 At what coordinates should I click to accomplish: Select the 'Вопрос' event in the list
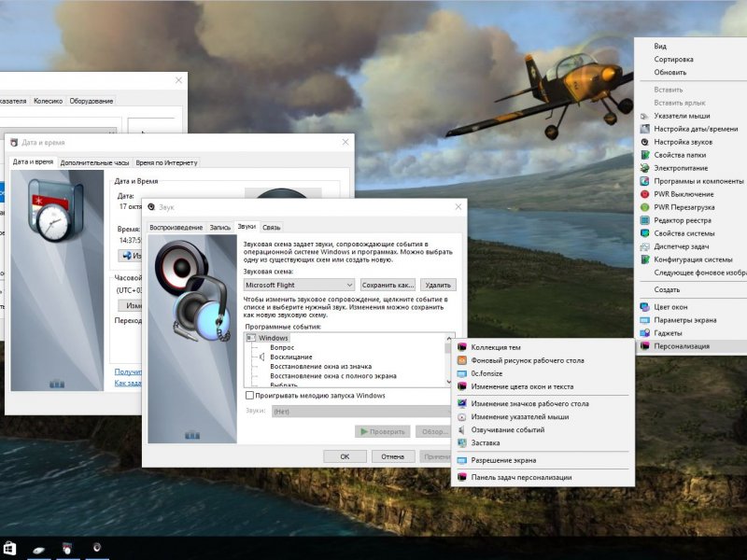pyautogui.click(x=282, y=347)
